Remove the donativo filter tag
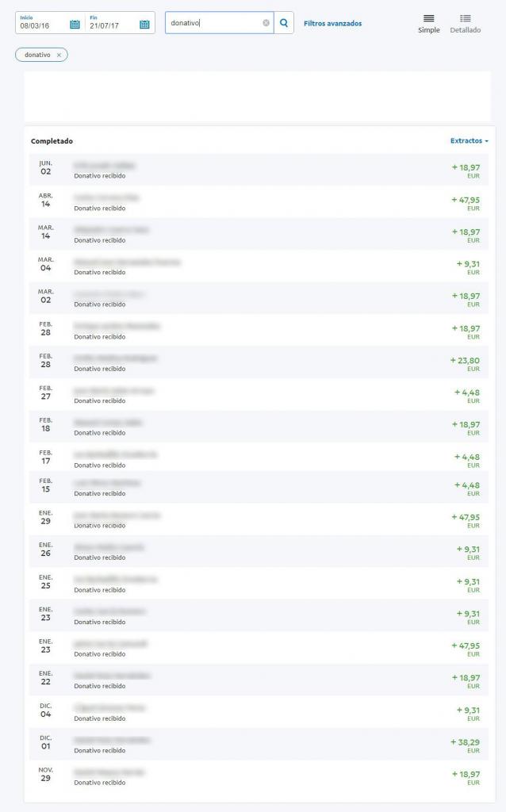Screen dimensions: 506x812 pos(59,55)
